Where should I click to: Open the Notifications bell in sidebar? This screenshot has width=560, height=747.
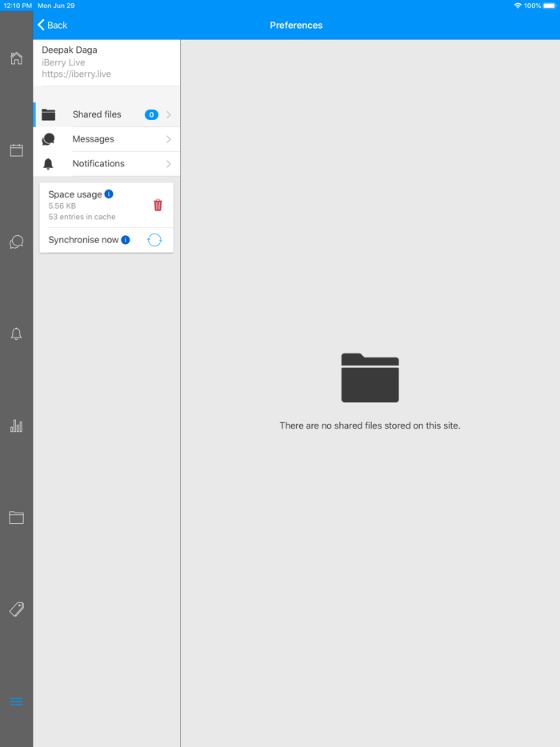pyautogui.click(x=16, y=334)
